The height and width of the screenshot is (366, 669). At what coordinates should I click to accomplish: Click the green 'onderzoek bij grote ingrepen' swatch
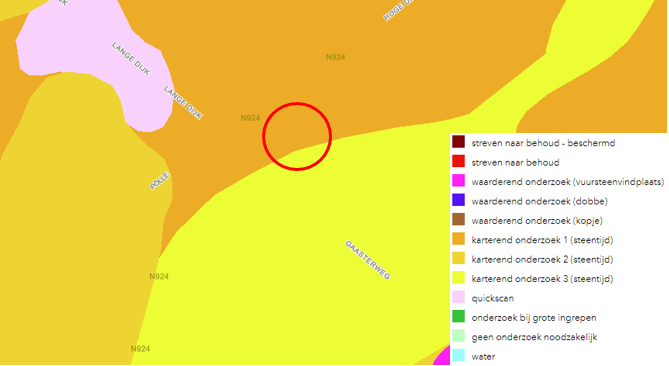459,317
